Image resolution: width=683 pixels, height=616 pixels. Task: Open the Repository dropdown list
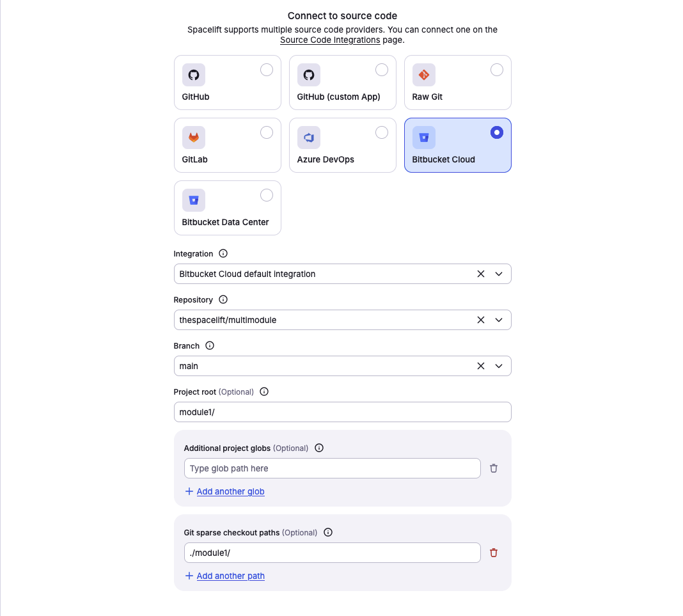click(x=499, y=320)
